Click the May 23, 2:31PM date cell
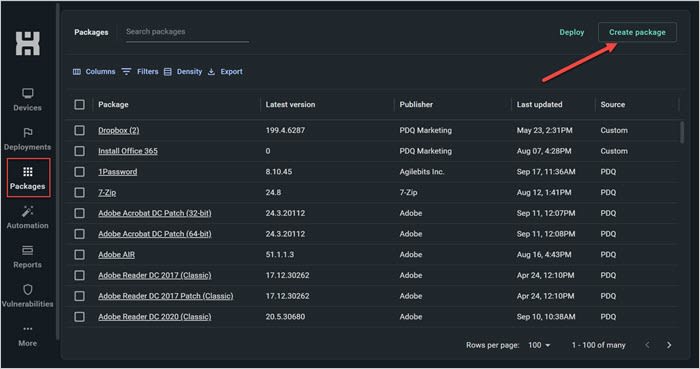This screenshot has height=369, width=700. [x=545, y=130]
